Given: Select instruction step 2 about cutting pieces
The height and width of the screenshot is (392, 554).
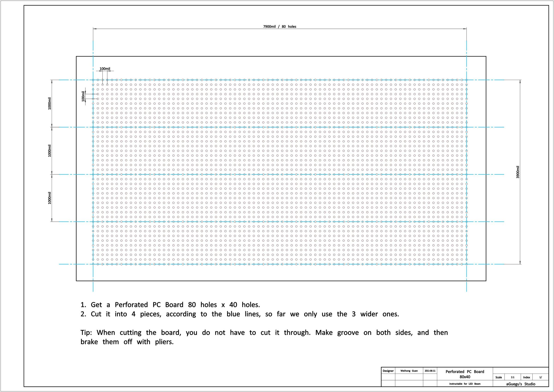Looking at the screenshot, I should point(240,314).
